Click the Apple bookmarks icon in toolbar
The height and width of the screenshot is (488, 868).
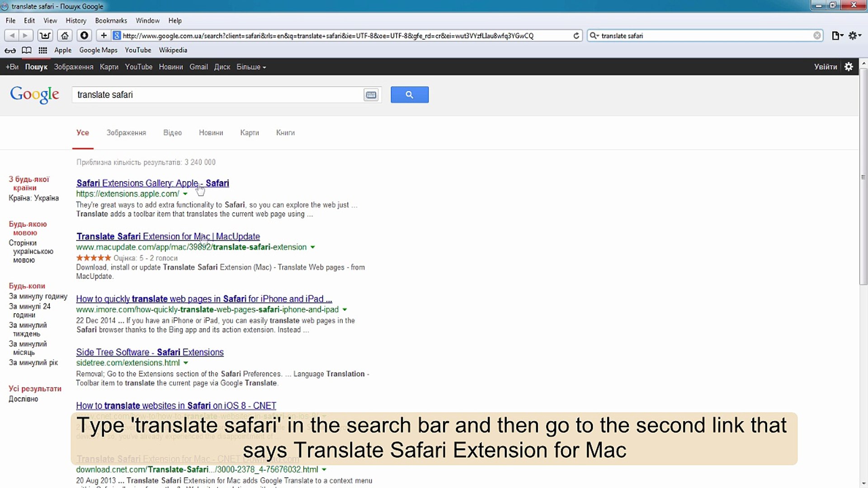62,50
